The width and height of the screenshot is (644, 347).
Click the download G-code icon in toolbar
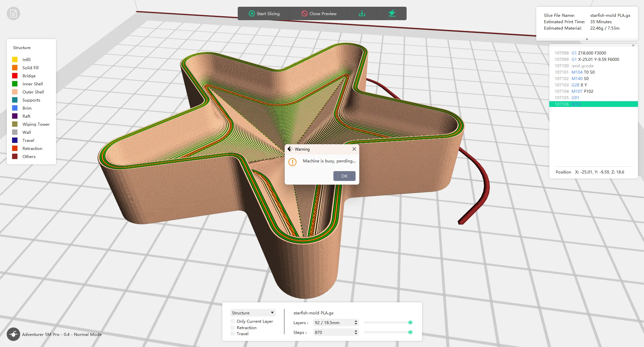(x=362, y=13)
